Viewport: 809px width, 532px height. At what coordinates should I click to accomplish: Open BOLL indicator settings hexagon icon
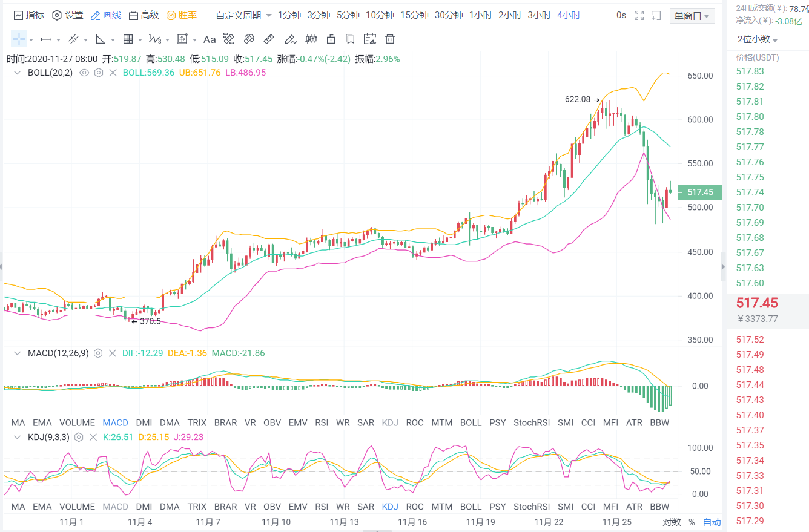pos(99,73)
